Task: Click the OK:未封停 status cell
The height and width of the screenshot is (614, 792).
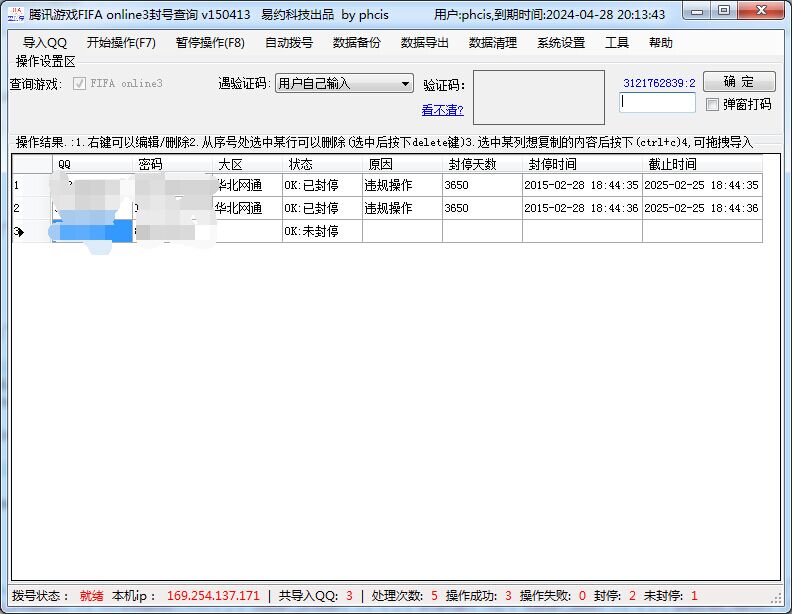Action: (322, 231)
